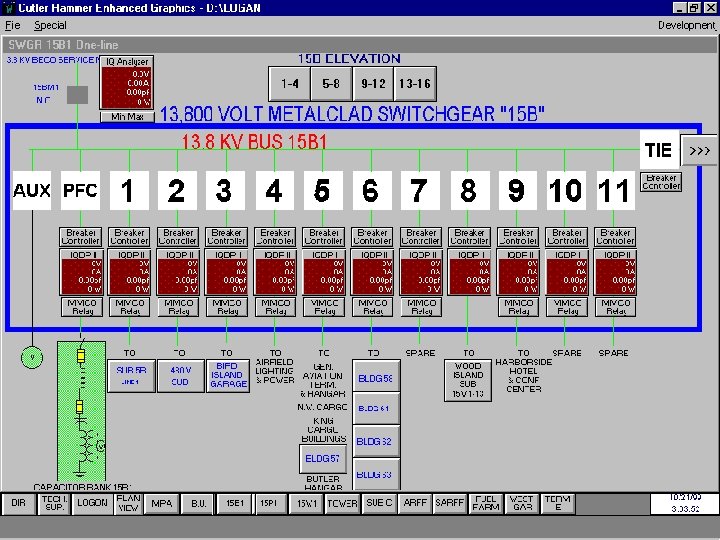
Task: Click DIR in the bottom navigation bar
Action: [19, 503]
